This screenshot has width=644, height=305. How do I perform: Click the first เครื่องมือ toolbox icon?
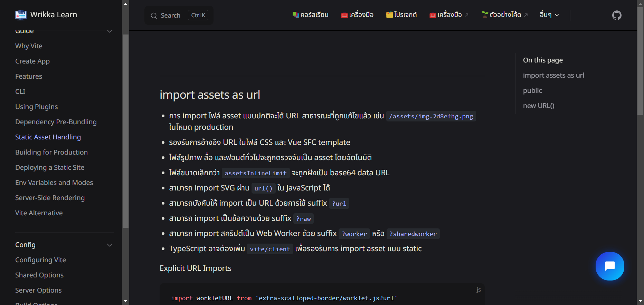[344, 15]
